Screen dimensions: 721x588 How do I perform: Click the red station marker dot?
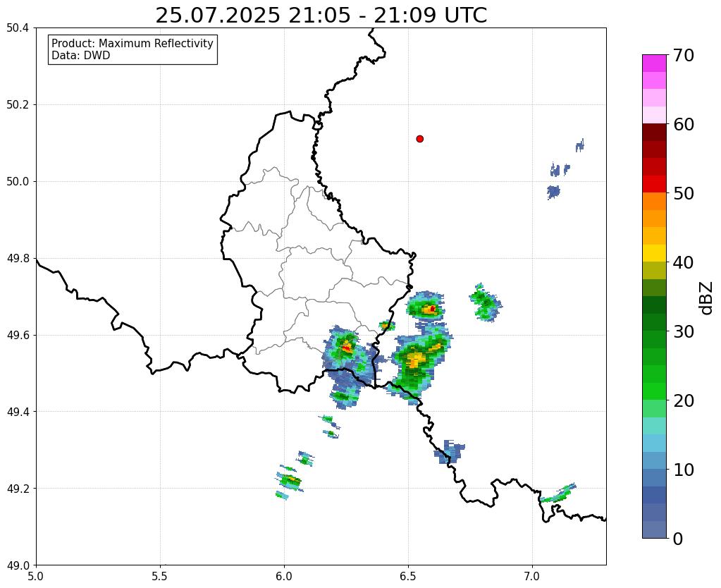(x=419, y=138)
